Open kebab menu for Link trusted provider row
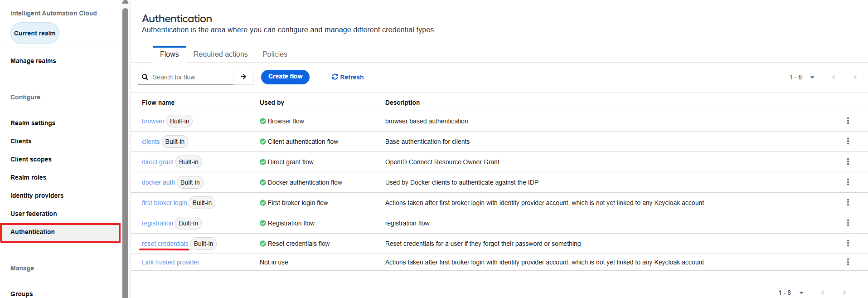The height and width of the screenshot is (298, 868). (848, 262)
